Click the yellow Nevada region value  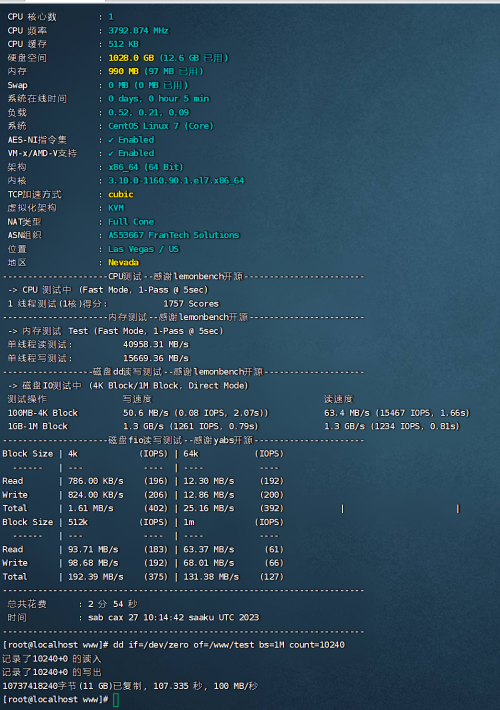123,263
